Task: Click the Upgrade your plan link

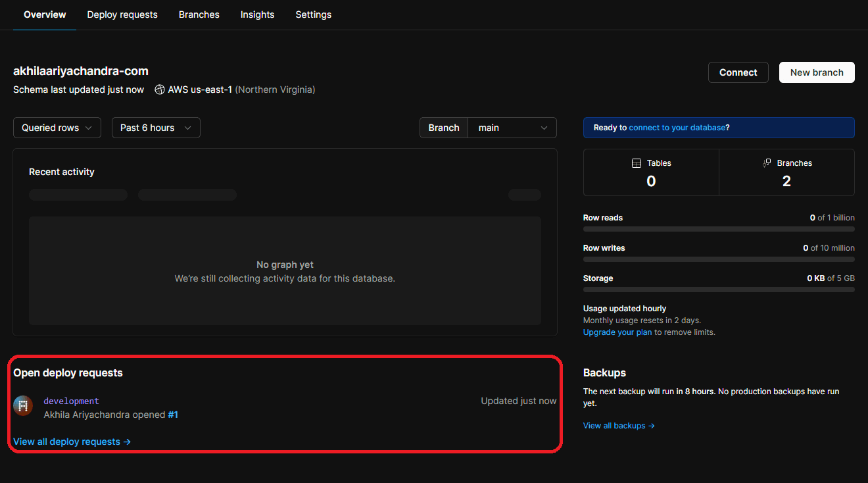Action: tap(617, 332)
